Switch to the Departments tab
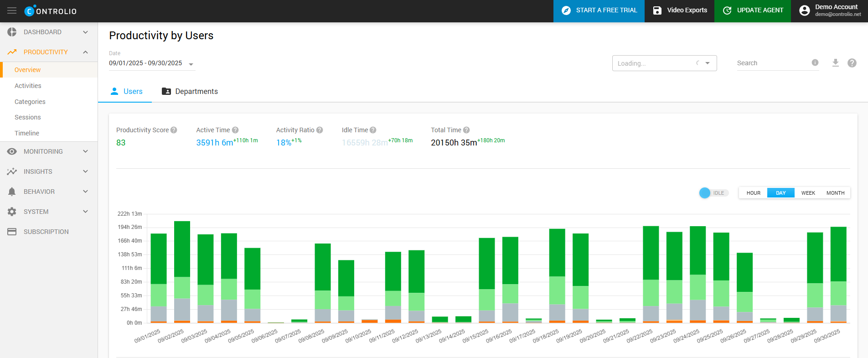 190,91
